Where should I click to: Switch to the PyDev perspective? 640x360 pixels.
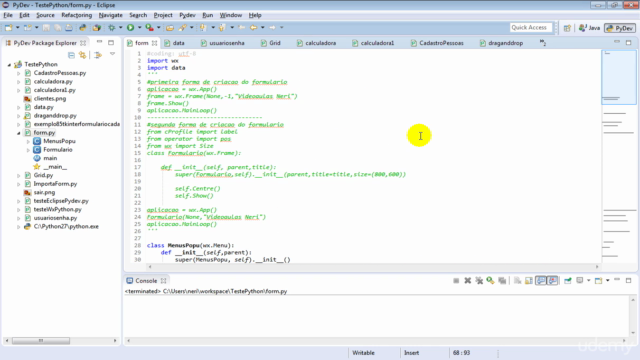tap(620, 28)
